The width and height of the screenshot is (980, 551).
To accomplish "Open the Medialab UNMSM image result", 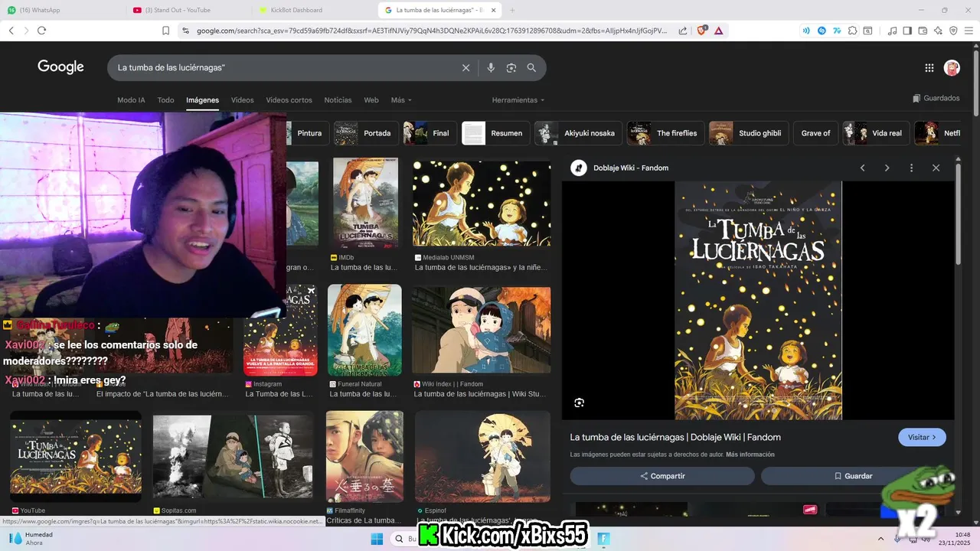I will (481, 203).
